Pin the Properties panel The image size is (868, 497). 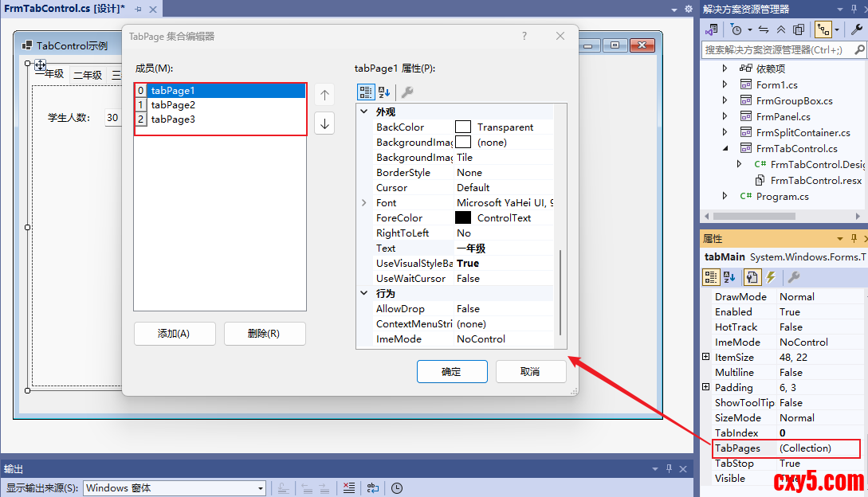coord(854,238)
